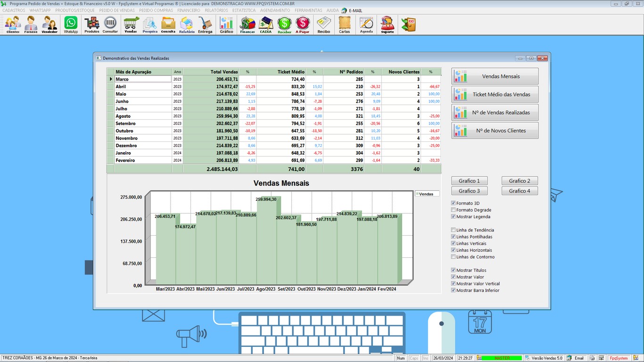
Task: Select the Agosto row in the table
Action: pos(143,116)
